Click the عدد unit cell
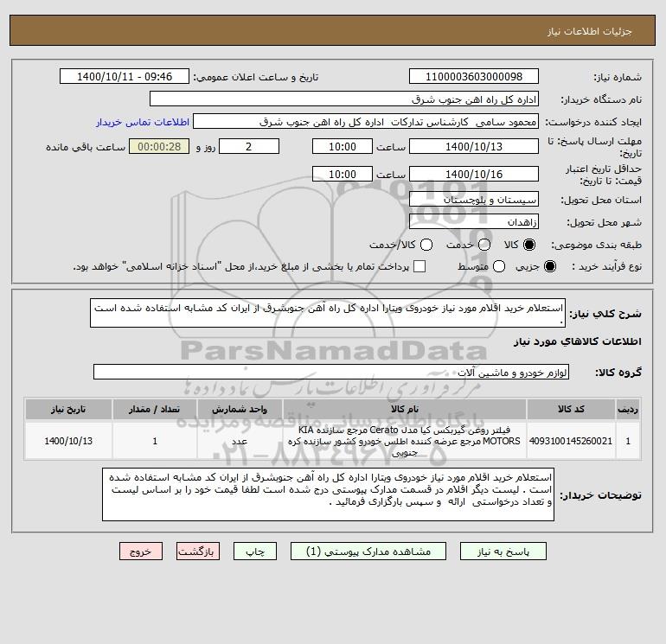 click(240, 441)
